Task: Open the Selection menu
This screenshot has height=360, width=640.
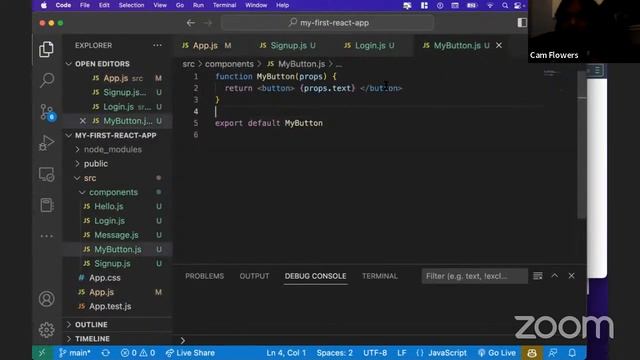Action: pyautogui.click(x=131, y=5)
